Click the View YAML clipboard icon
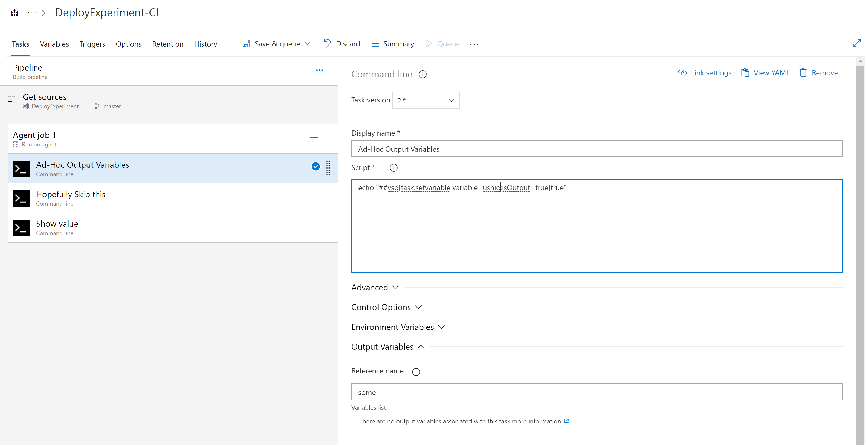 pyautogui.click(x=745, y=73)
